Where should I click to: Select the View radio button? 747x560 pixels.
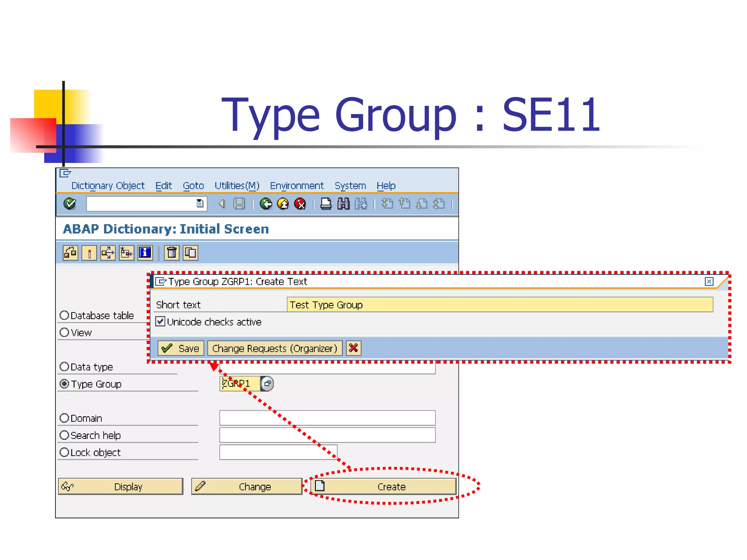click(x=64, y=332)
